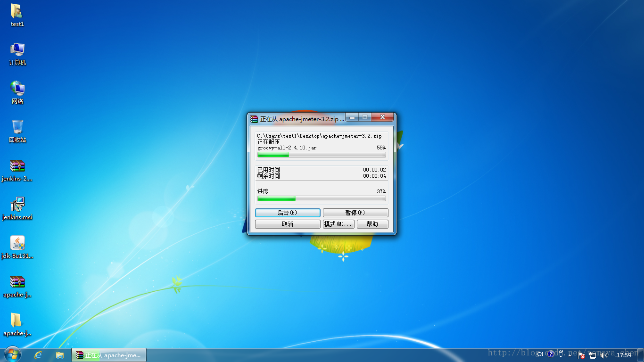
Task: Click the 59% file percentage
Action: tap(381, 148)
